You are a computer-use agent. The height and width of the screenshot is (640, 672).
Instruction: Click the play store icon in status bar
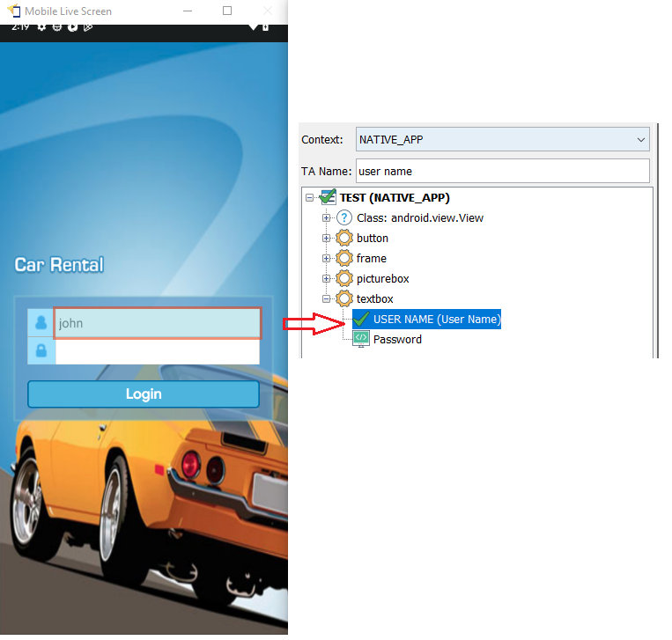(x=88, y=27)
